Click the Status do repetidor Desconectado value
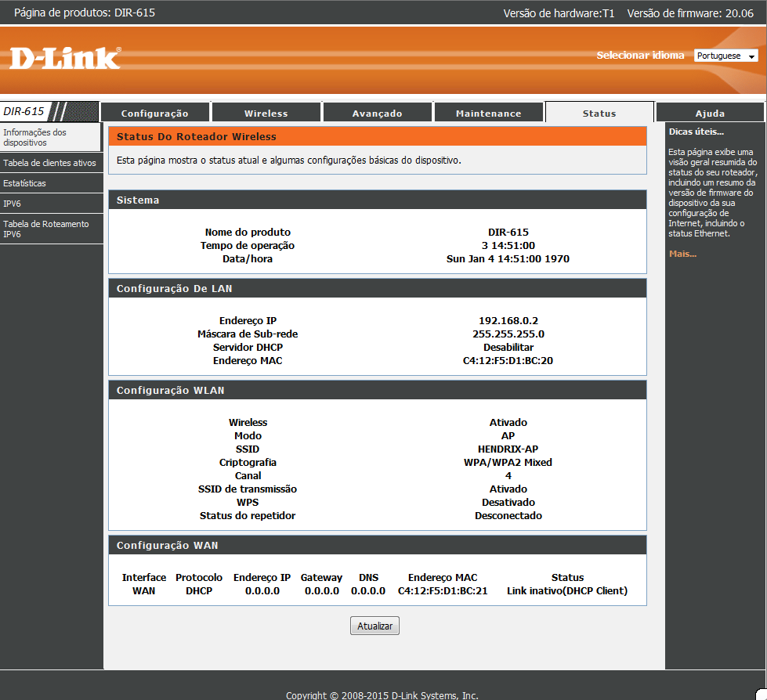Viewport: 767px width, 700px height. point(508,516)
